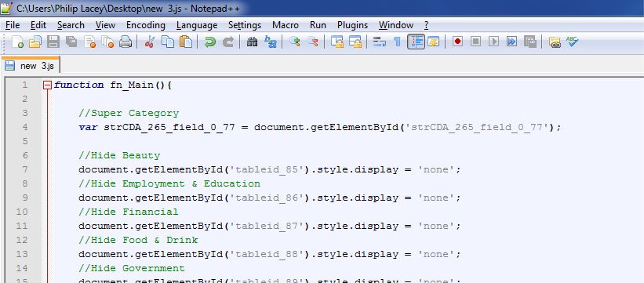Click 'function' keyword on line 1
The image size is (644, 283).
click(x=79, y=85)
